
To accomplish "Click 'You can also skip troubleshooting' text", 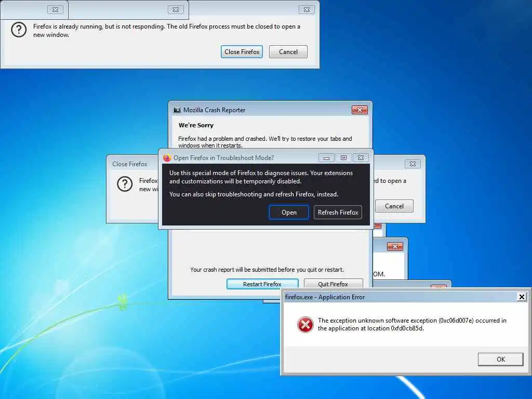I will click(x=254, y=194).
